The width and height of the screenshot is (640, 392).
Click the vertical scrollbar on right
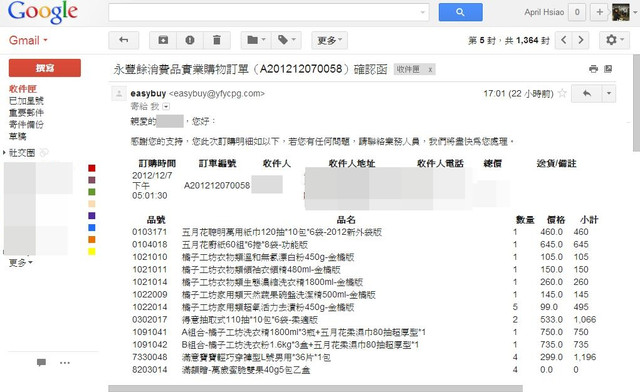tap(636, 102)
